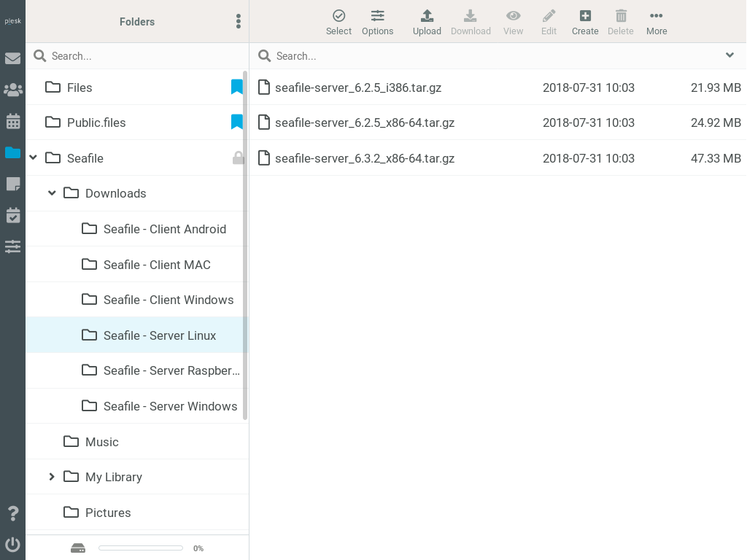Viewport: 747px width, 560px height.
Task: Click Upload in the toolbar
Action: pyautogui.click(x=427, y=22)
